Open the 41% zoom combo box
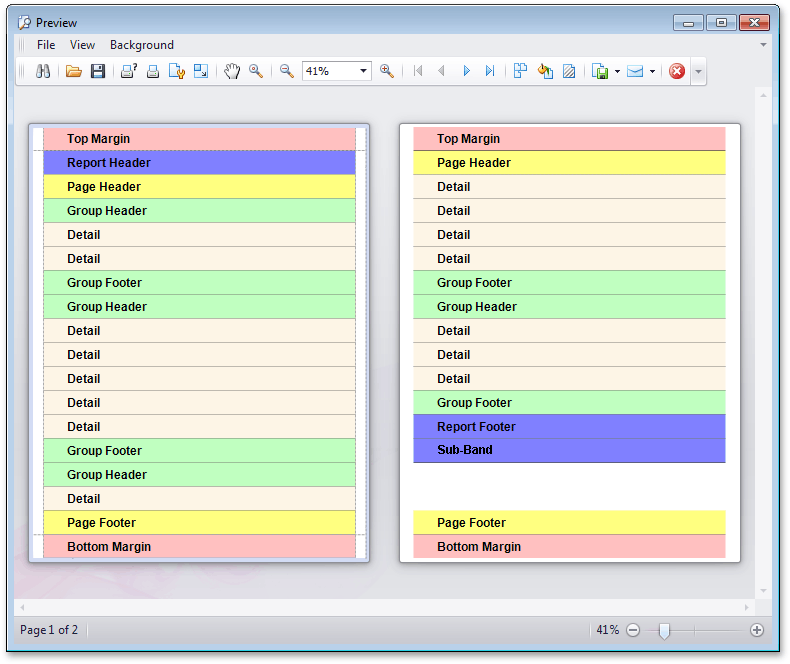790x664 pixels. [337, 71]
